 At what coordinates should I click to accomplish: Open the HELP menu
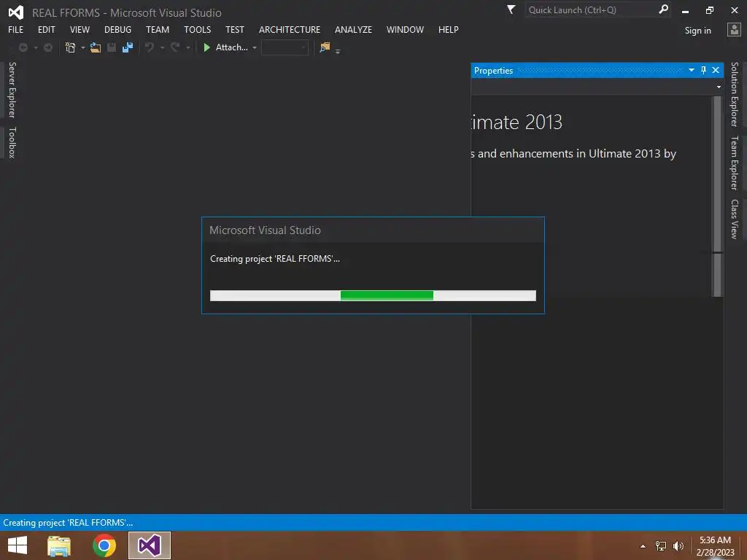pyautogui.click(x=449, y=29)
